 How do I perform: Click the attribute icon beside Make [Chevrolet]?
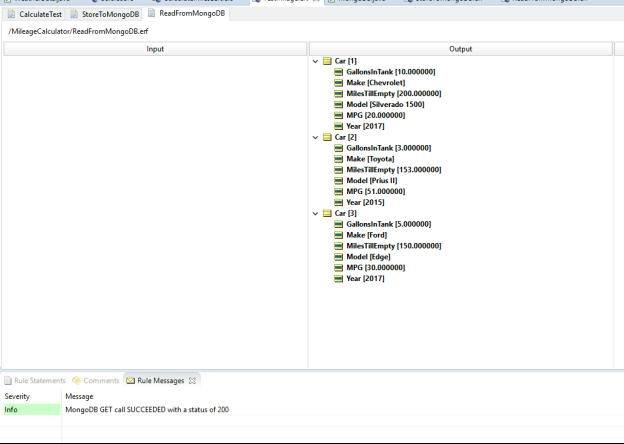(339, 83)
